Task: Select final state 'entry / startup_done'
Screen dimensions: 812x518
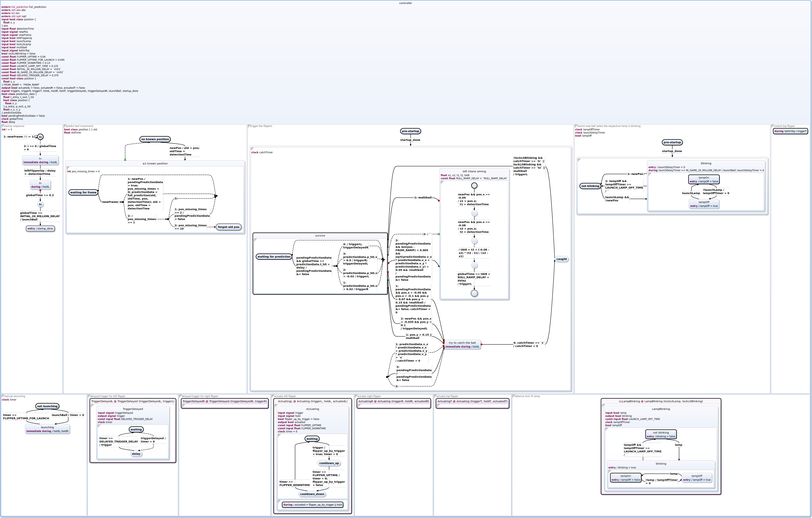Action: click(40, 228)
